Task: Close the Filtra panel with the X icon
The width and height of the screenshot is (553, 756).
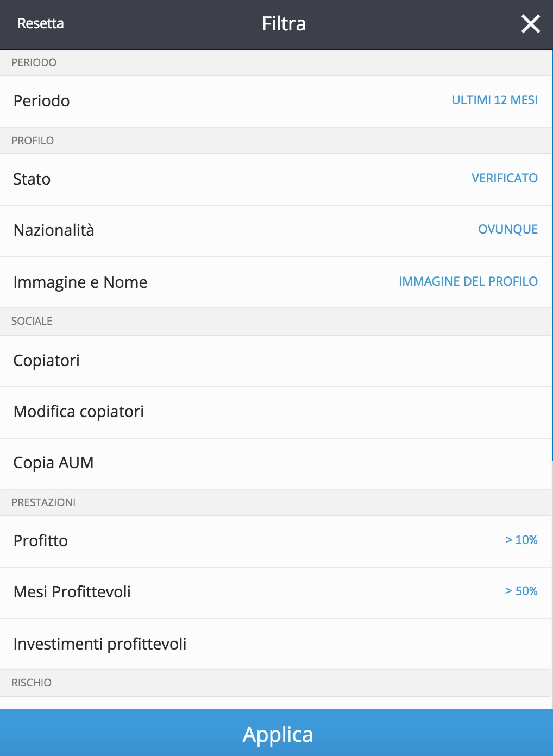Action: click(530, 24)
